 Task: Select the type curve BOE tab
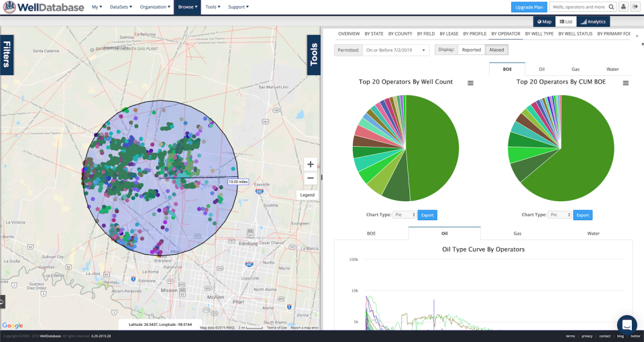point(371,233)
